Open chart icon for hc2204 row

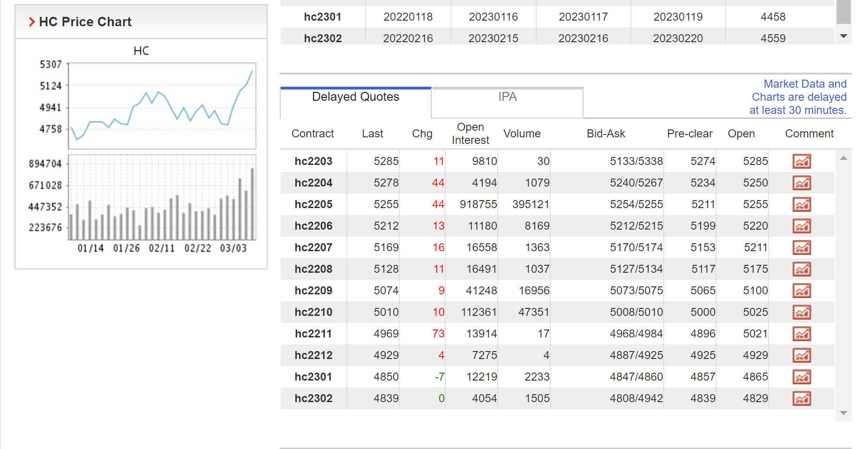coord(801,183)
